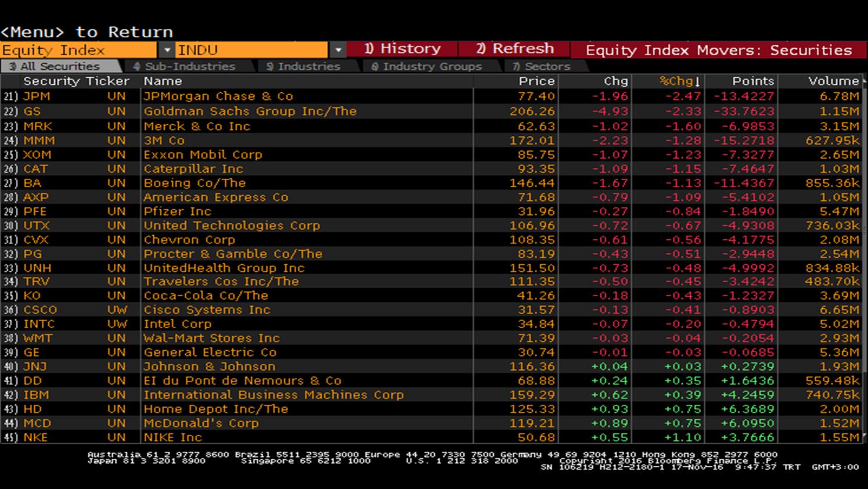Click UnitedHealth Group Inc name

click(224, 268)
